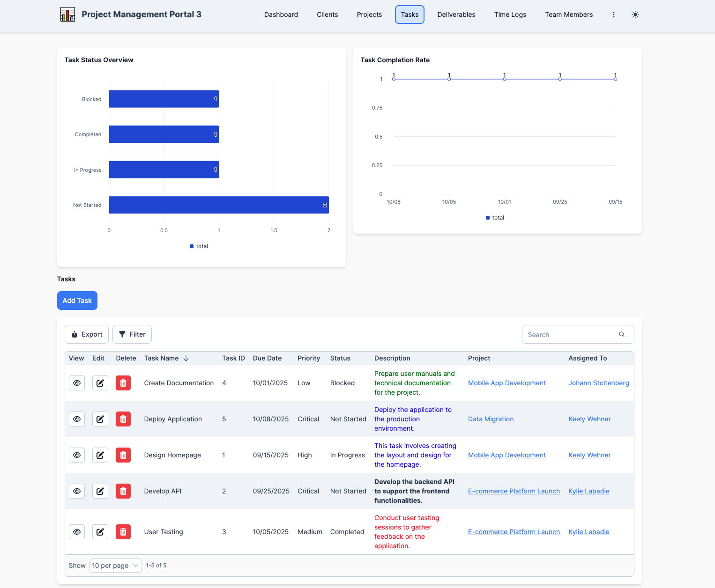This screenshot has height=588, width=715.
Task: Click the portal logo icon
Action: [x=67, y=15]
